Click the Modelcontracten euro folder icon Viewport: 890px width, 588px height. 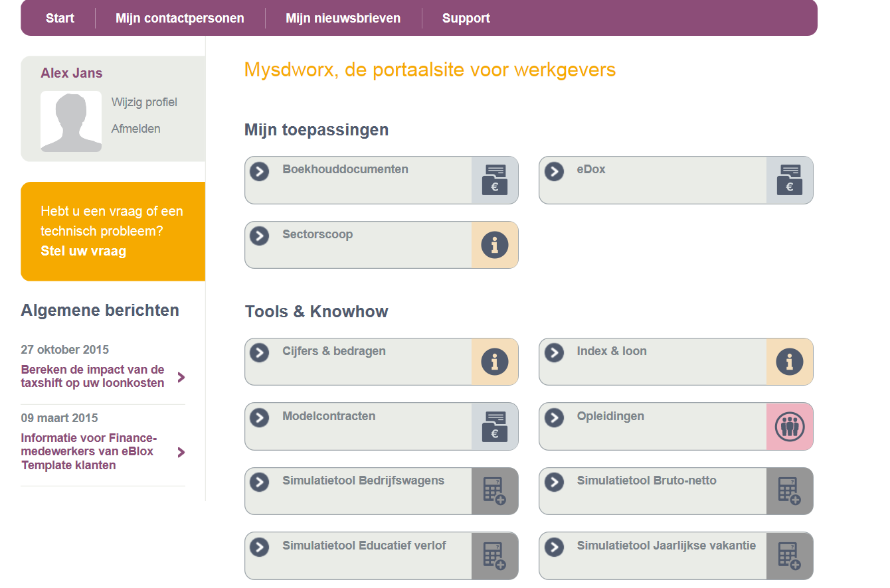495,426
